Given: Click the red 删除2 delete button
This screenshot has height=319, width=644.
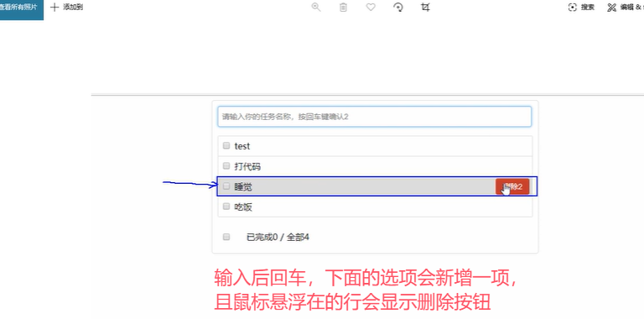Looking at the screenshot, I should [512, 186].
